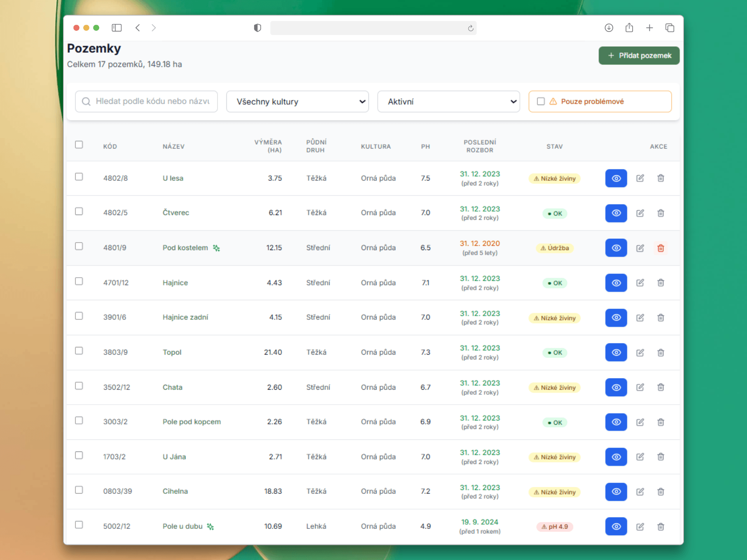Viewport: 747px width, 560px height.
Task: Edit the Čtverec plot row
Action: pyautogui.click(x=640, y=213)
